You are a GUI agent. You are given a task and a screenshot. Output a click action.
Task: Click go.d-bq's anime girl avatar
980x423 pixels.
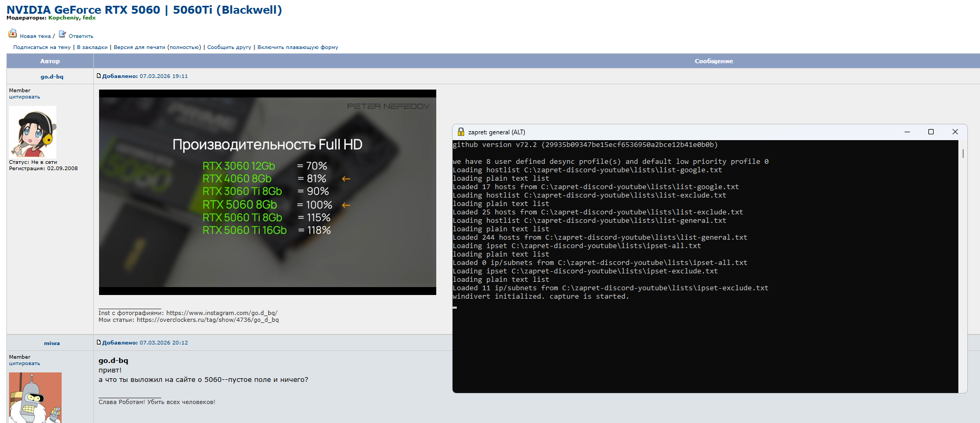33,132
